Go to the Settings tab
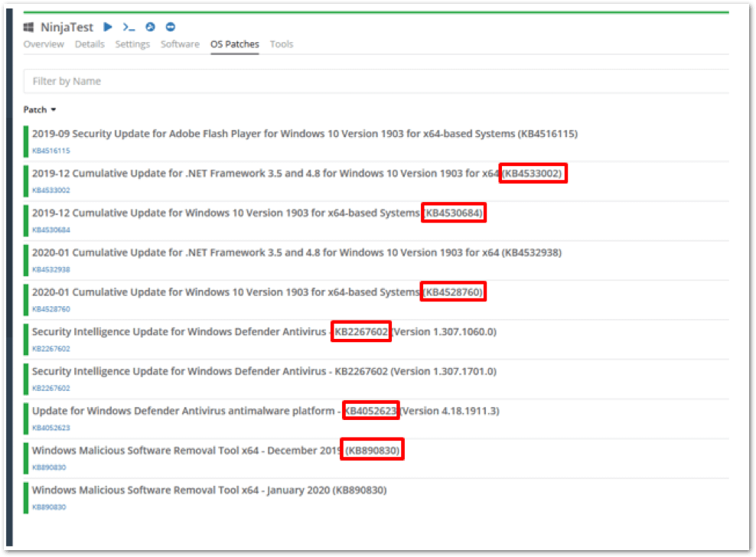756x557 pixels. 132,44
